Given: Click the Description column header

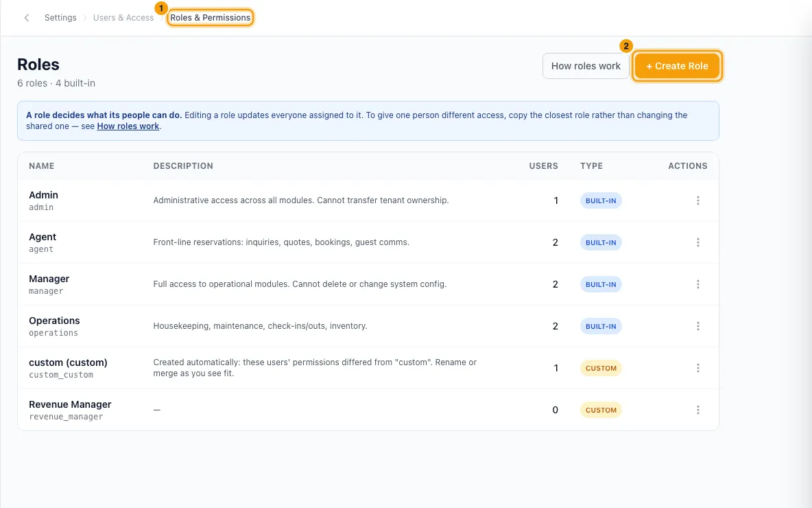Looking at the screenshot, I should [183, 166].
